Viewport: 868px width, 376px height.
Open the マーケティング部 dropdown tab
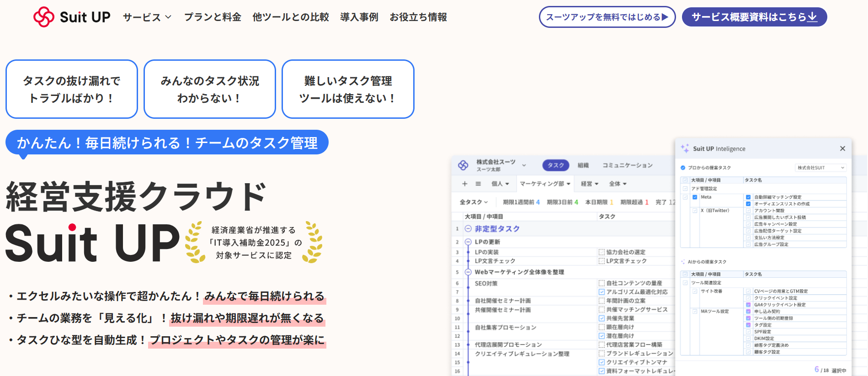pyautogui.click(x=545, y=184)
